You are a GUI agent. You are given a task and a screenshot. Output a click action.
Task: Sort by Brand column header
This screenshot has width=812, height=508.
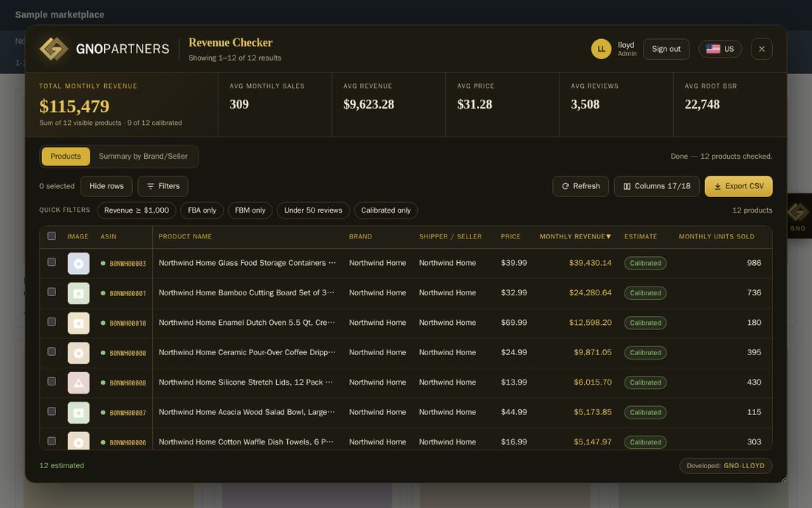click(360, 237)
